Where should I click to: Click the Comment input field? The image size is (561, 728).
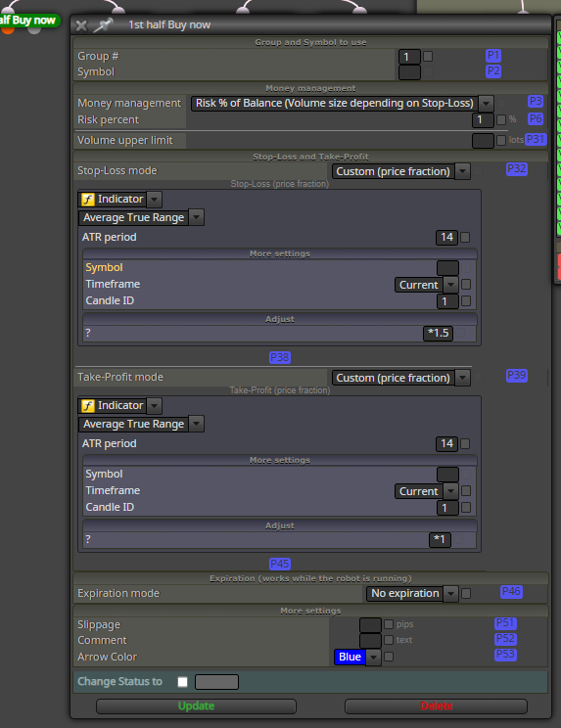point(370,641)
